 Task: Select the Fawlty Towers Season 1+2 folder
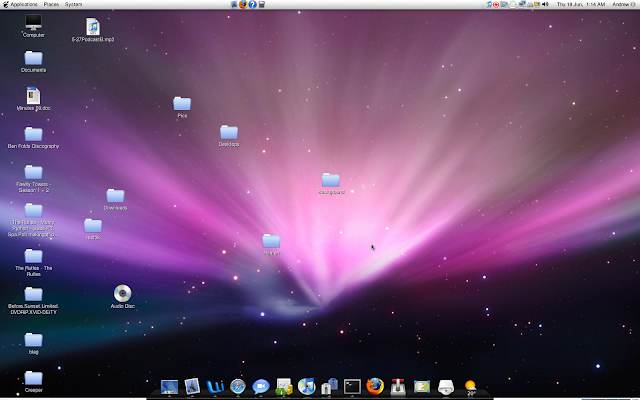(x=33, y=179)
